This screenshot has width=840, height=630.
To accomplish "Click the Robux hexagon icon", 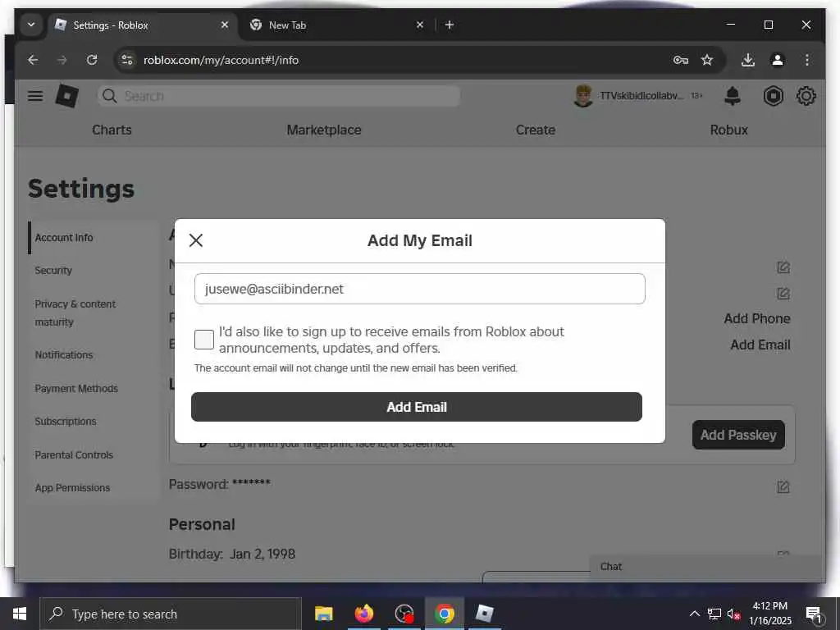I will 773,96.
